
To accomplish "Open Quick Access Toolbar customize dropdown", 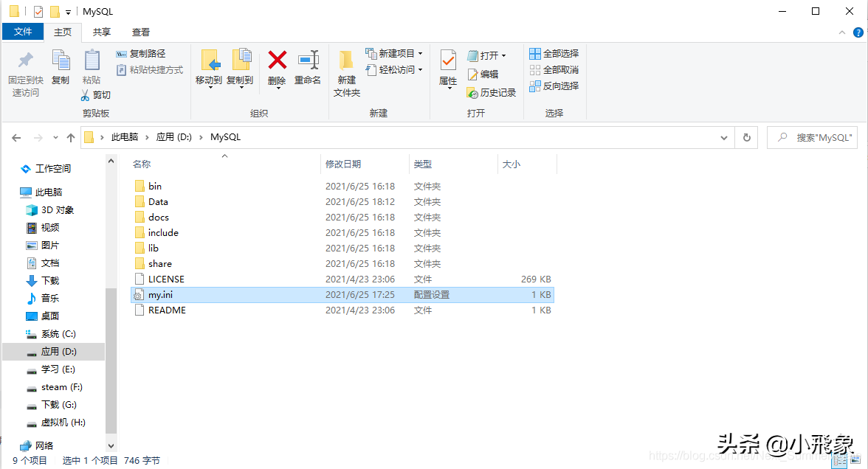I will point(68,12).
